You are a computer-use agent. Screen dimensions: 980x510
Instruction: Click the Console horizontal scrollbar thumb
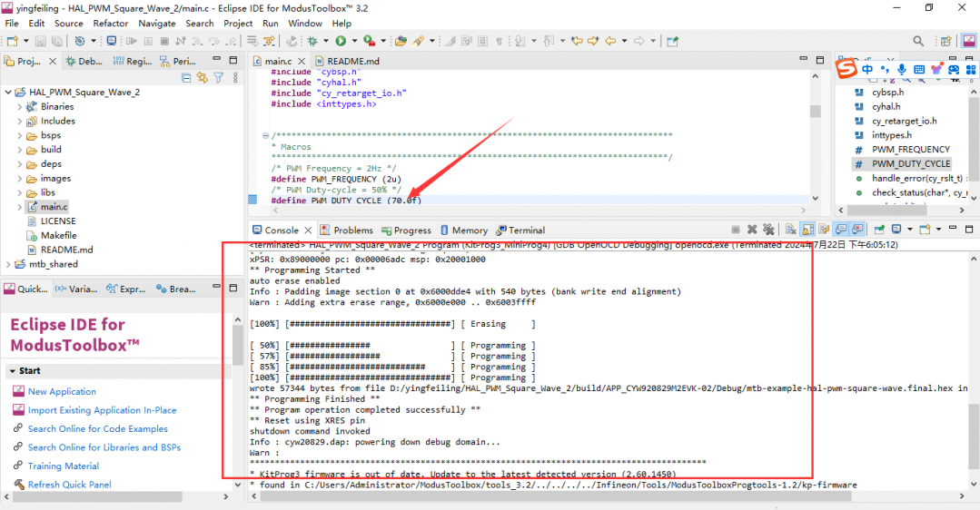click(x=556, y=496)
